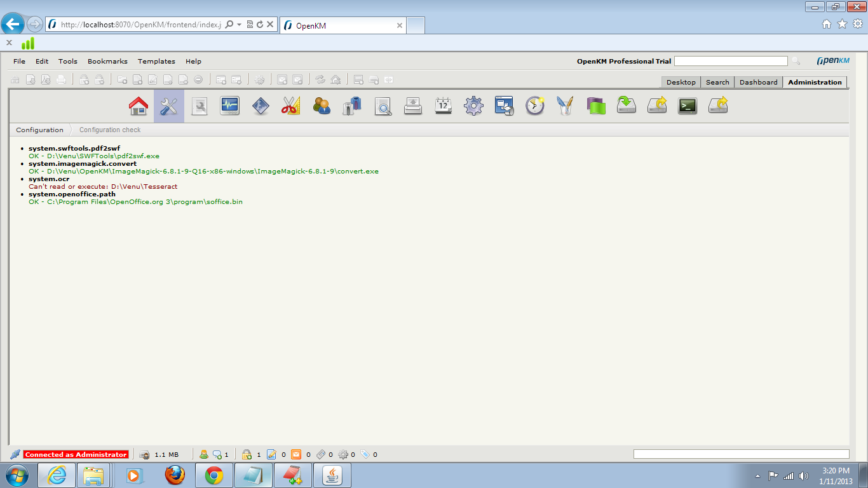
Task: Click the clock scheduler icon
Action: 534,105
